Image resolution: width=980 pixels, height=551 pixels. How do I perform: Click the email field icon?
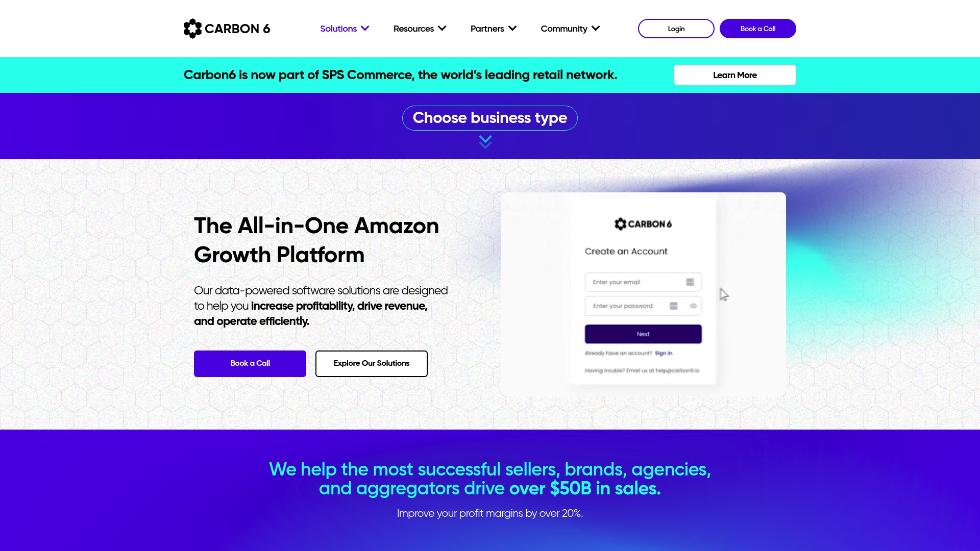coord(690,281)
